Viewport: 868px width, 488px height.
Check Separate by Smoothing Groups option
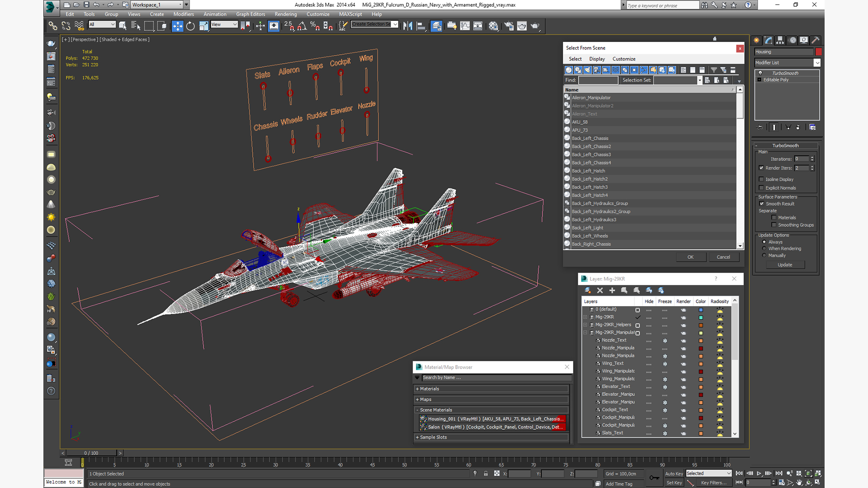(x=774, y=225)
